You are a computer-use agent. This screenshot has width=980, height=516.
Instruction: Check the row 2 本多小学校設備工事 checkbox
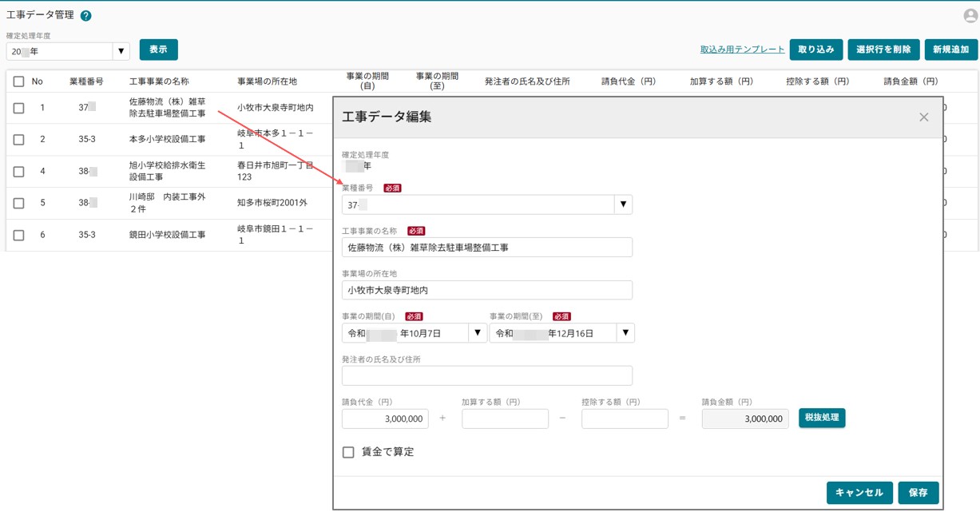19,139
